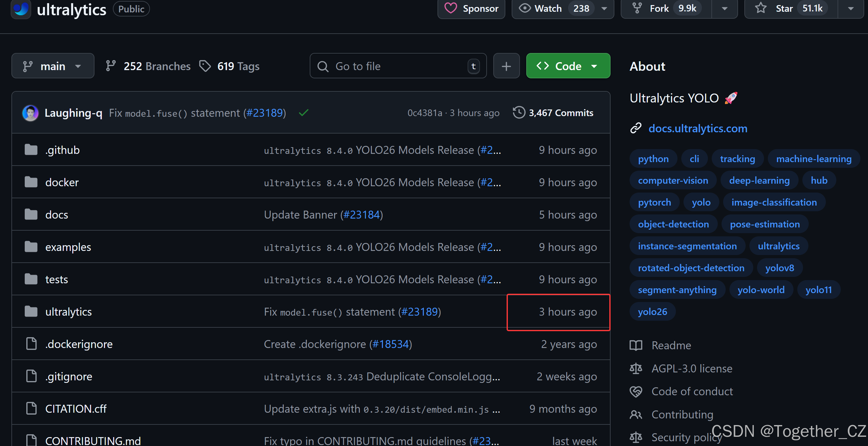Open the ultralytics folder
The image size is (868, 446).
click(x=68, y=312)
